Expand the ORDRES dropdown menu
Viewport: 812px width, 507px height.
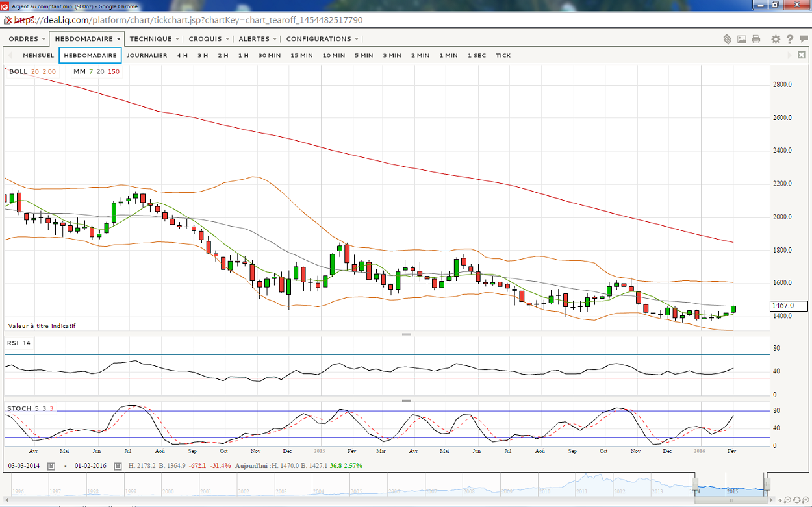click(27, 39)
